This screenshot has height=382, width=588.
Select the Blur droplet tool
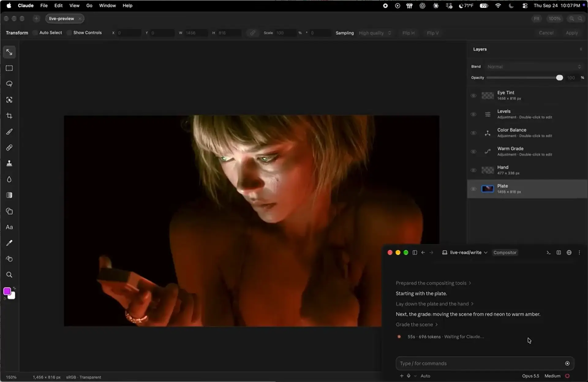click(9, 179)
